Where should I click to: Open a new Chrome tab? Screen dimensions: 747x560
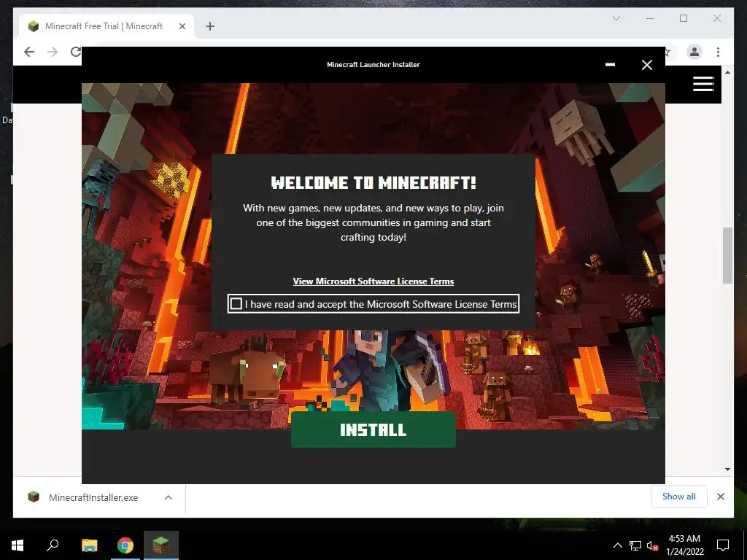click(x=210, y=26)
